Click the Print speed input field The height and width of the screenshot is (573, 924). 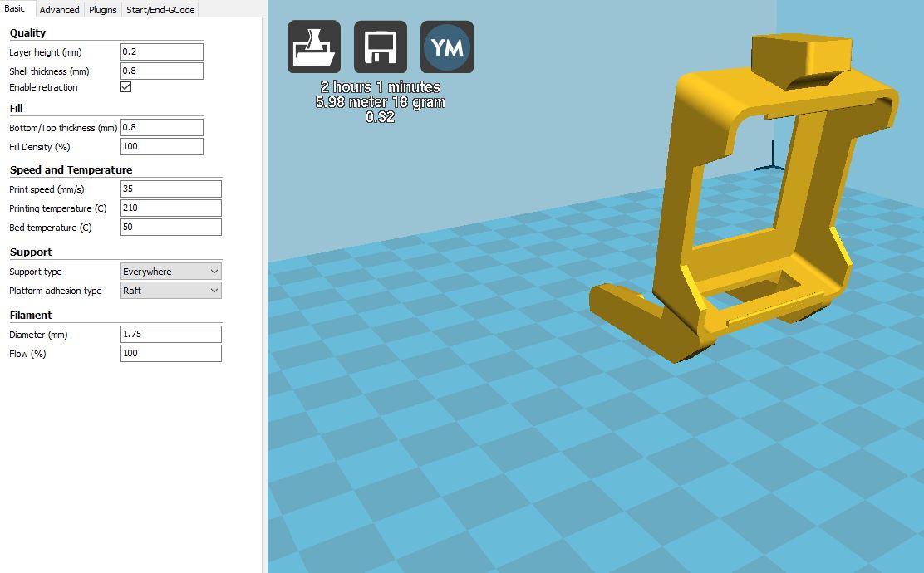(171, 189)
